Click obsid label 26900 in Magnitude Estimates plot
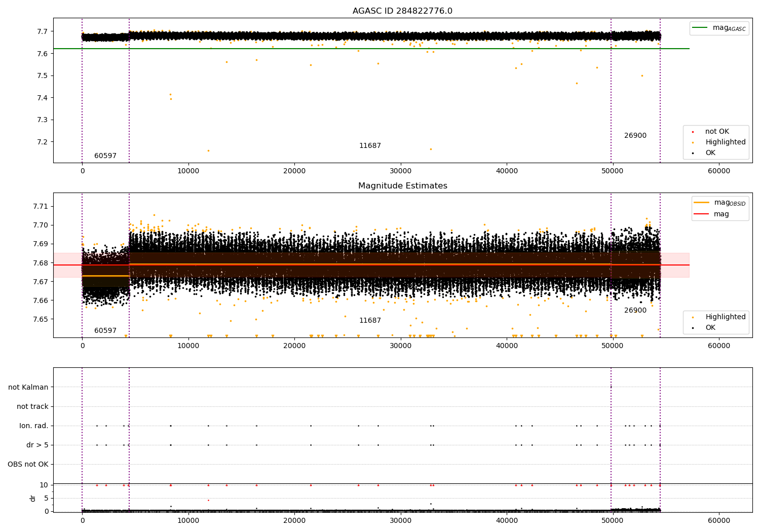Image resolution: width=760 pixels, height=532 pixels. click(x=635, y=311)
